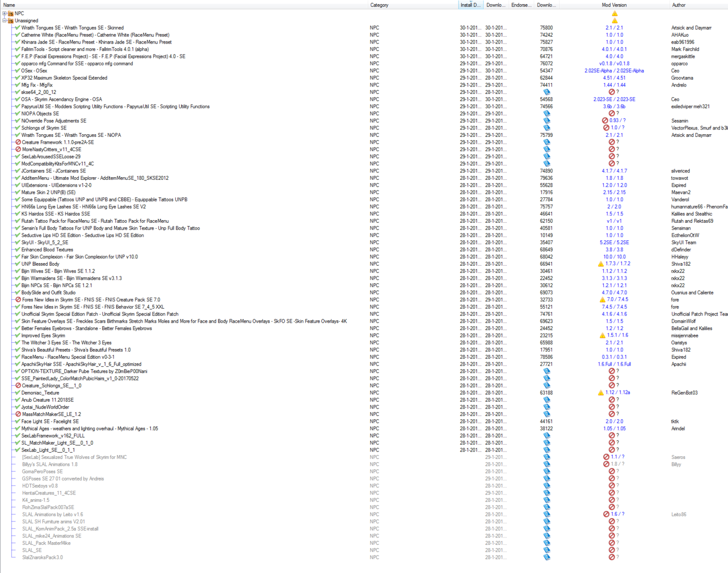Click version '2.02SE-Alpha / 2.02SE-Alpha' of OSex
The height and width of the screenshot is (573, 728).
coord(614,71)
